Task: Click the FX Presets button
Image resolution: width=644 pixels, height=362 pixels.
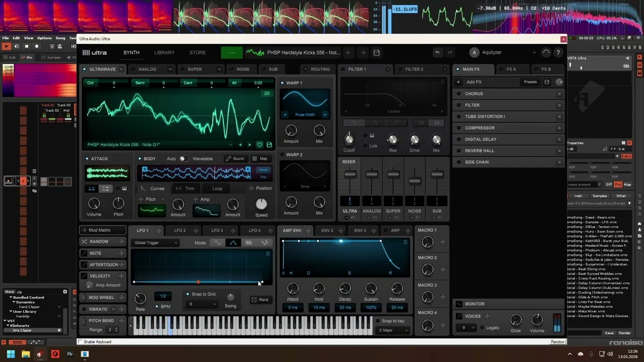Action: point(530,82)
